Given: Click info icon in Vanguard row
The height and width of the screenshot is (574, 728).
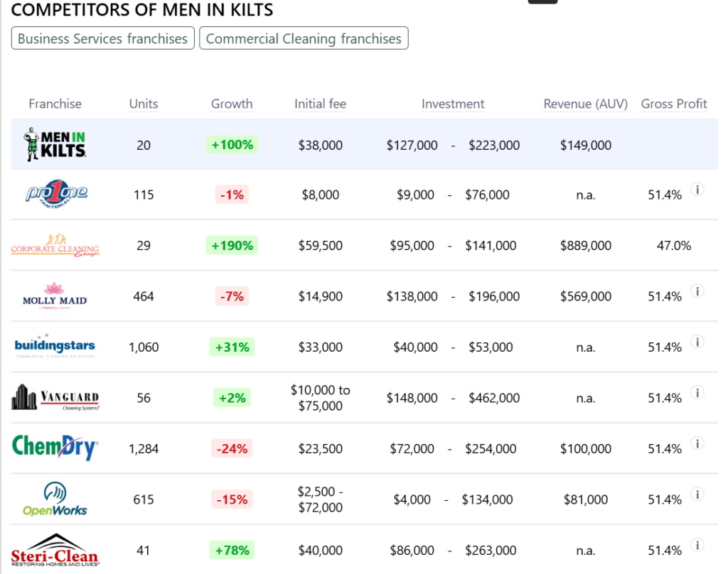Looking at the screenshot, I should pos(697,393).
